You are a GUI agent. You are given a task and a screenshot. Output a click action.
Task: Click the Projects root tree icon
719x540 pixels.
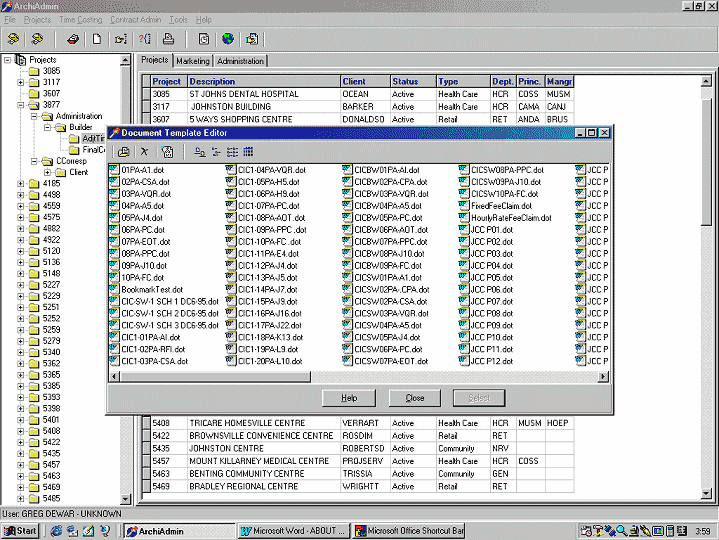[x=21, y=60]
